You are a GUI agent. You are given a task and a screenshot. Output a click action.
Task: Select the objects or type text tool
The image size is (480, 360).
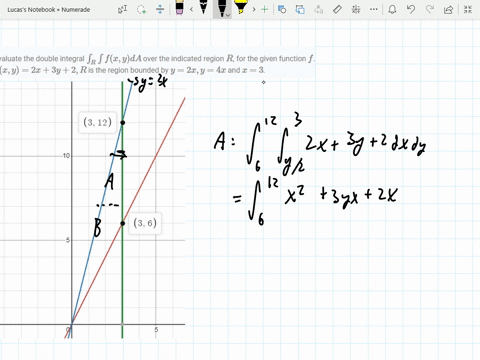(x=122, y=9)
